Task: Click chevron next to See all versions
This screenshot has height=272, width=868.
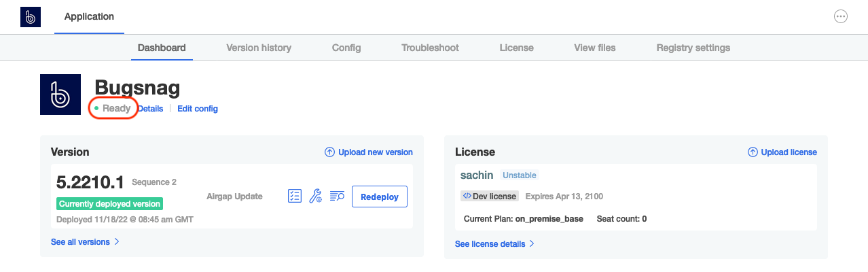Action: click(x=117, y=242)
